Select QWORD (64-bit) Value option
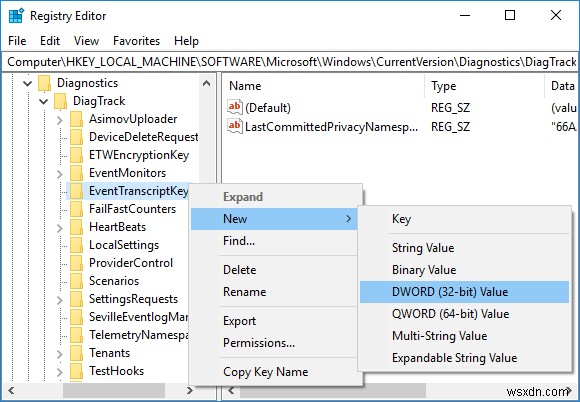The width and height of the screenshot is (580, 402). click(464, 314)
